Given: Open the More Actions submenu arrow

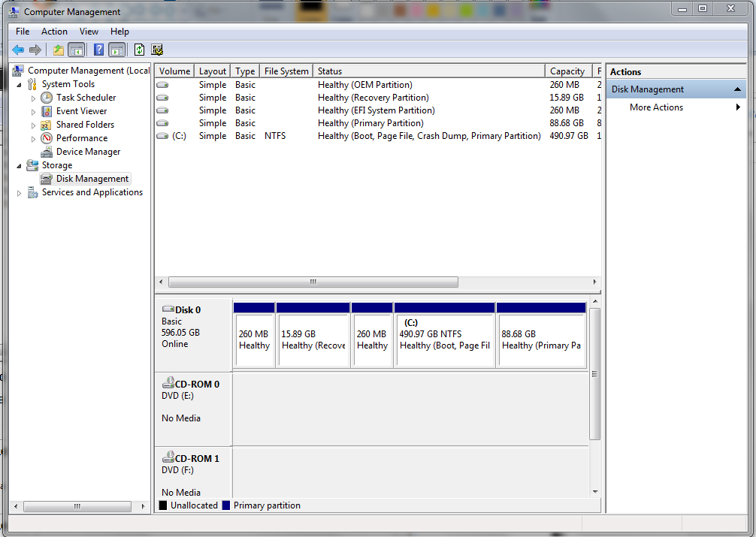Looking at the screenshot, I should tap(738, 107).
